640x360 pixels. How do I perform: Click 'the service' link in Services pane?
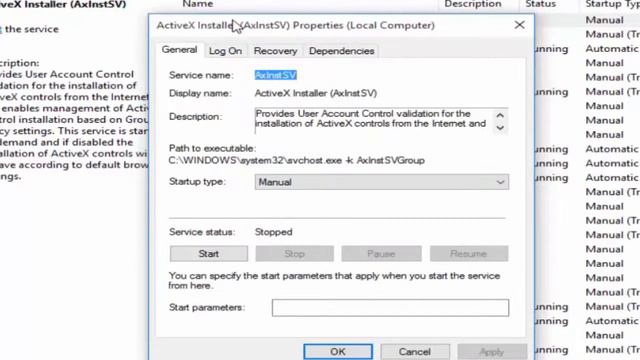pyautogui.click(x=32, y=29)
